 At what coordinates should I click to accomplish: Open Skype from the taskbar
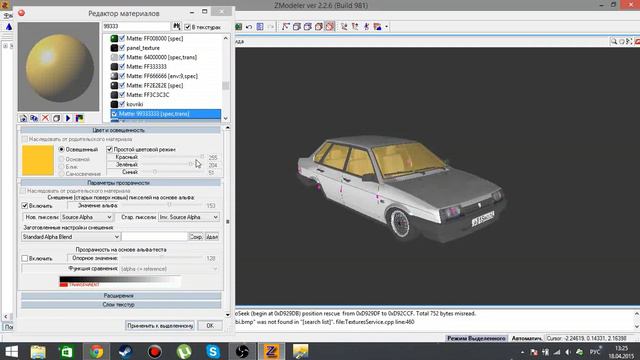[x=213, y=351]
